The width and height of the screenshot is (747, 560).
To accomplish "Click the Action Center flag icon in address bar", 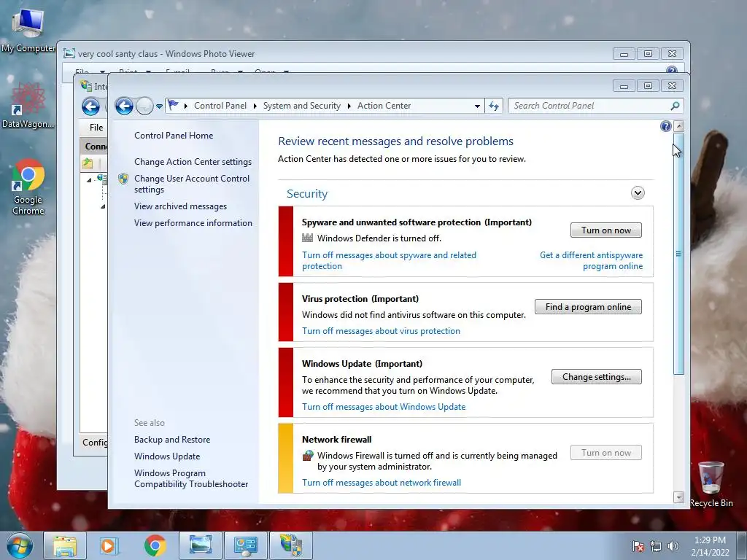I will [x=173, y=105].
